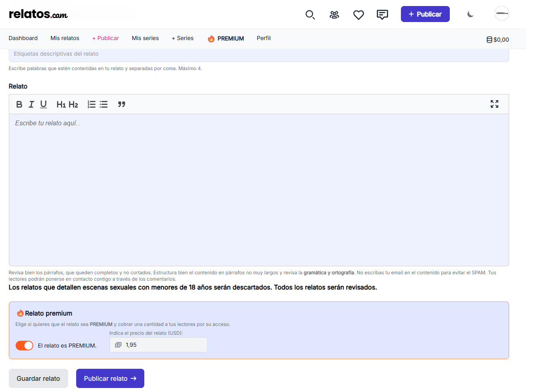The width and height of the screenshot is (538, 392).
Task: Apply bold formatting in editor
Action: tap(19, 105)
